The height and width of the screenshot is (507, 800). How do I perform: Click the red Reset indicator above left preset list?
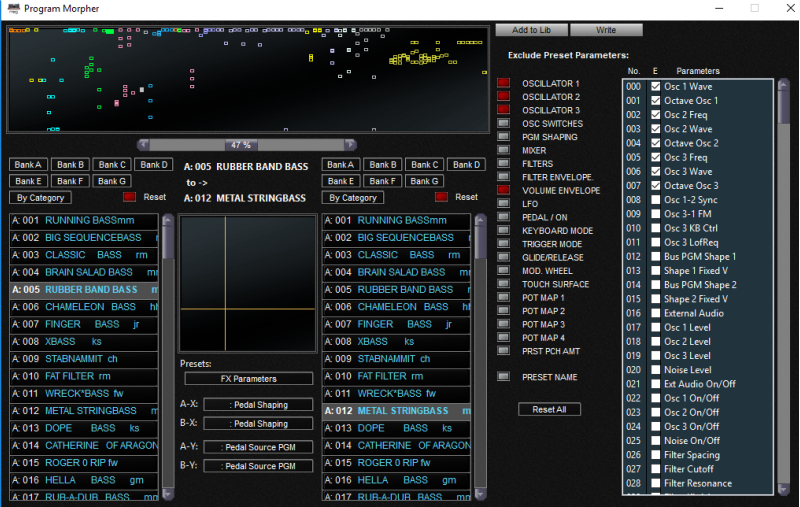[129, 198]
